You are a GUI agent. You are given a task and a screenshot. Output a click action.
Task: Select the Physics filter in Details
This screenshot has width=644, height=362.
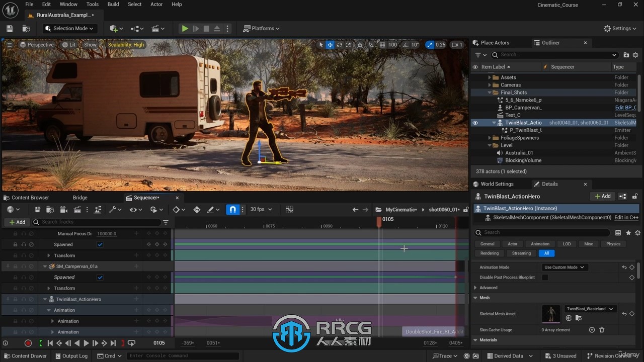coord(613,244)
